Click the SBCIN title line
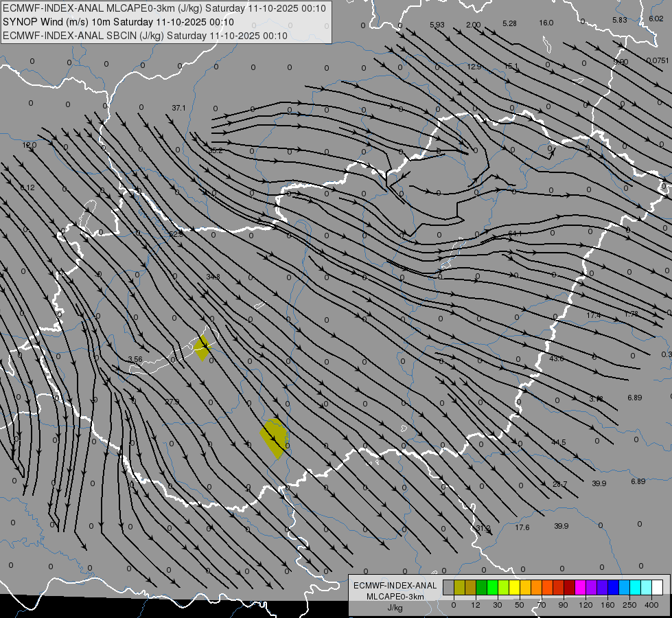The width and height of the screenshot is (672, 618). pyautogui.click(x=145, y=36)
